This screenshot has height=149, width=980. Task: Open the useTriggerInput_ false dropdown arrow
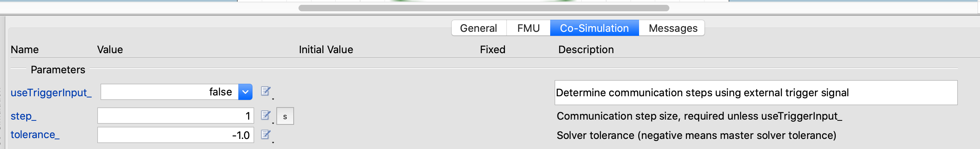[245, 92]
